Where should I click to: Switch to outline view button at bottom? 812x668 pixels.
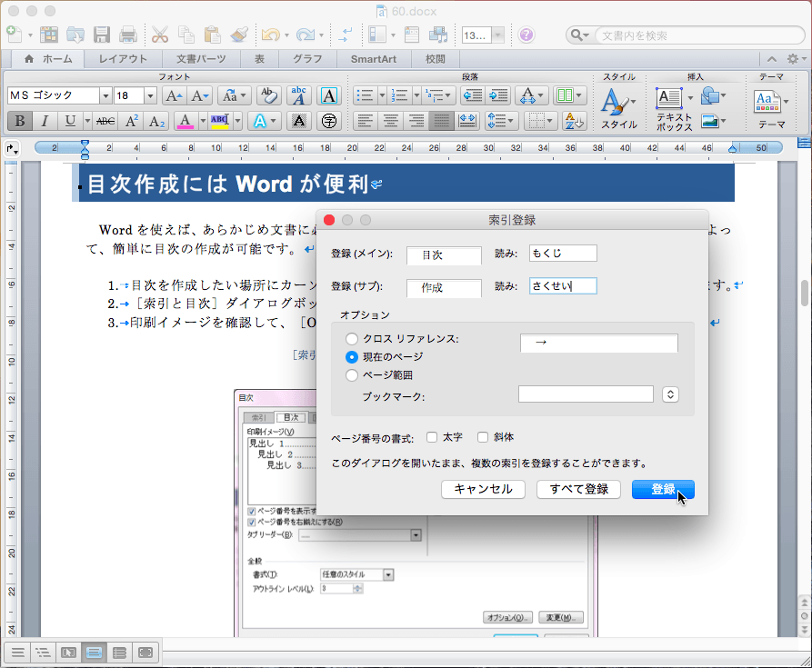[x=43, y=653]
